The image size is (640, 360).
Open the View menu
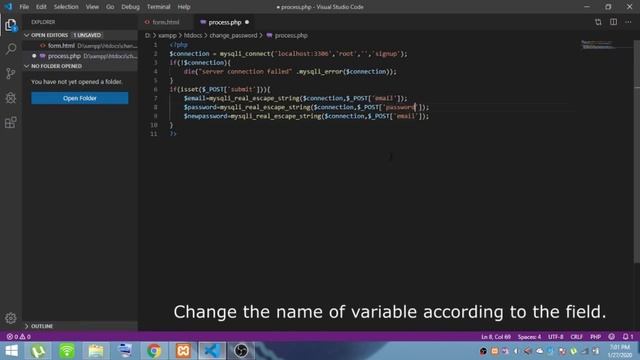92,7
